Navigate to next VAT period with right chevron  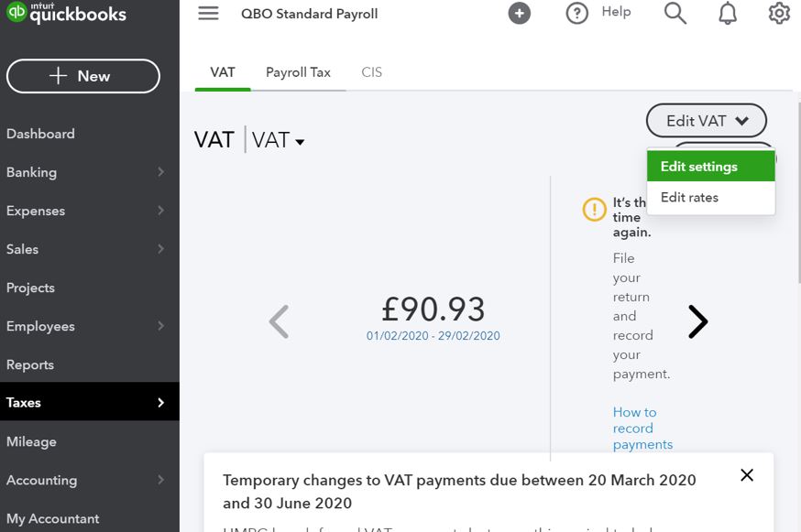(x=697, y=321)
